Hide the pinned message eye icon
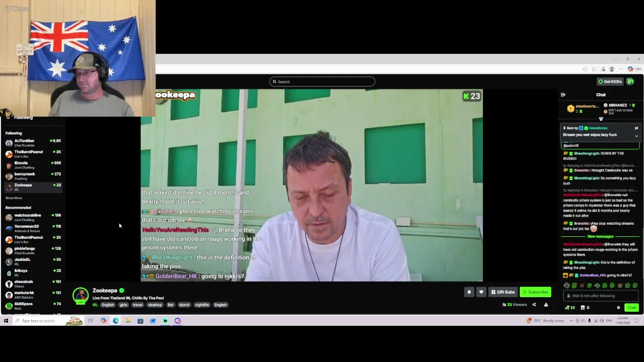 pos(636,128)
